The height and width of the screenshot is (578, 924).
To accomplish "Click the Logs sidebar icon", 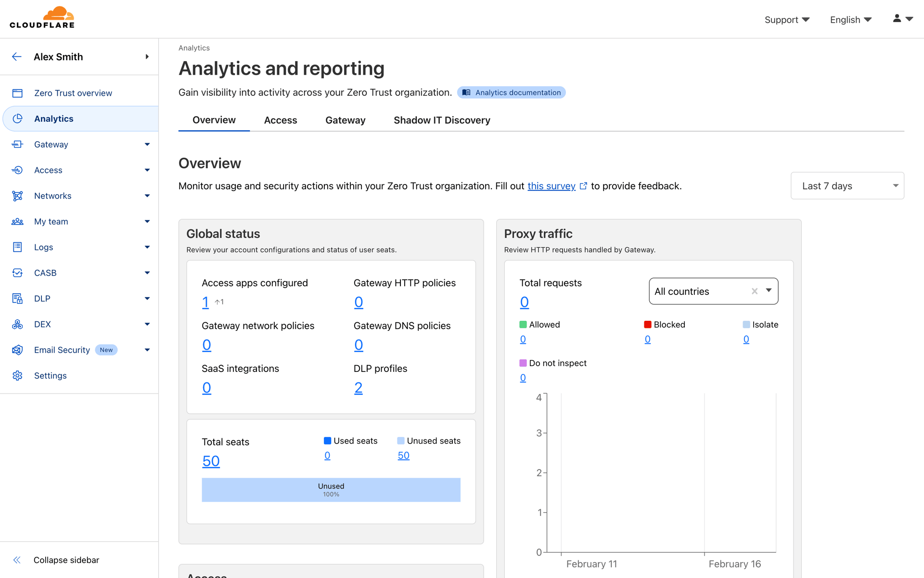I will click(17, 247).
